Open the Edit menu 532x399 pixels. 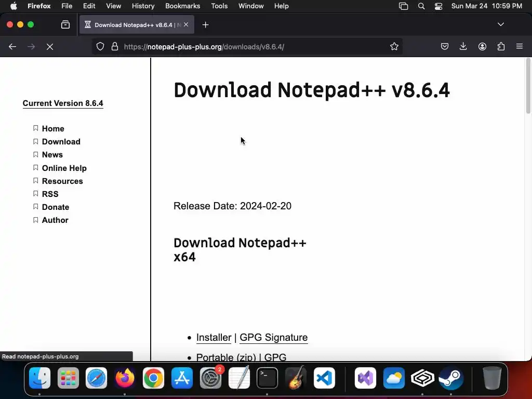[x=89, y=6]
